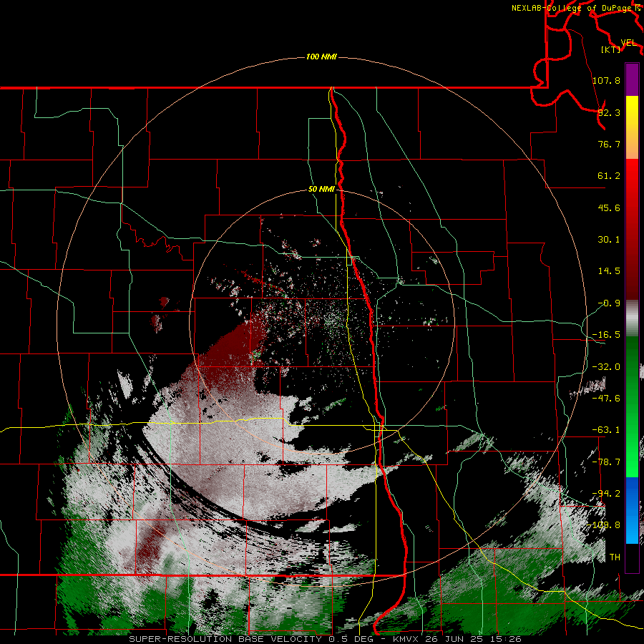Image resolution: width=644 pixels, height=644 pixels.
Task: Click the TH label on the legend
Action: click(615, 557)
